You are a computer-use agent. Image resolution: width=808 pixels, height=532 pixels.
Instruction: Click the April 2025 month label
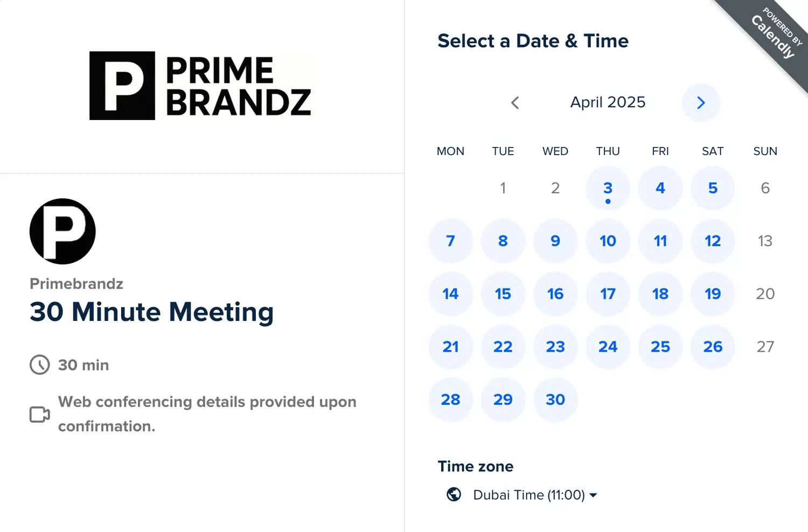point(608,102)
